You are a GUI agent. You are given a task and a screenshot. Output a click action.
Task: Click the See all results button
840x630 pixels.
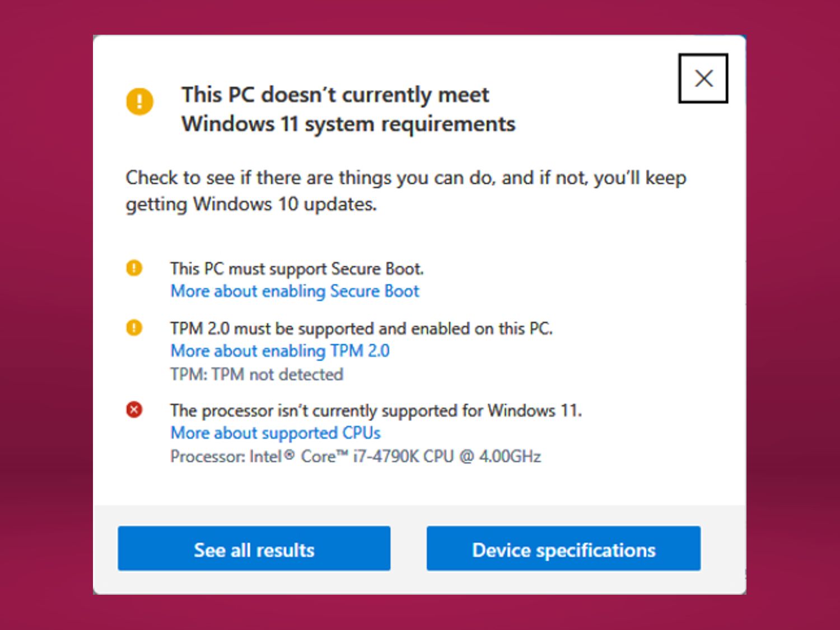click(254, 548)
